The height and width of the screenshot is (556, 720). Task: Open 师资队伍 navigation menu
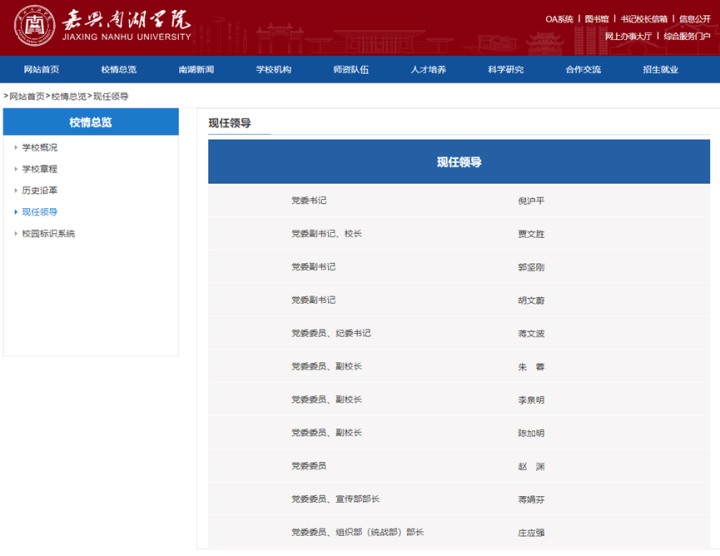(x=351, y=70)
